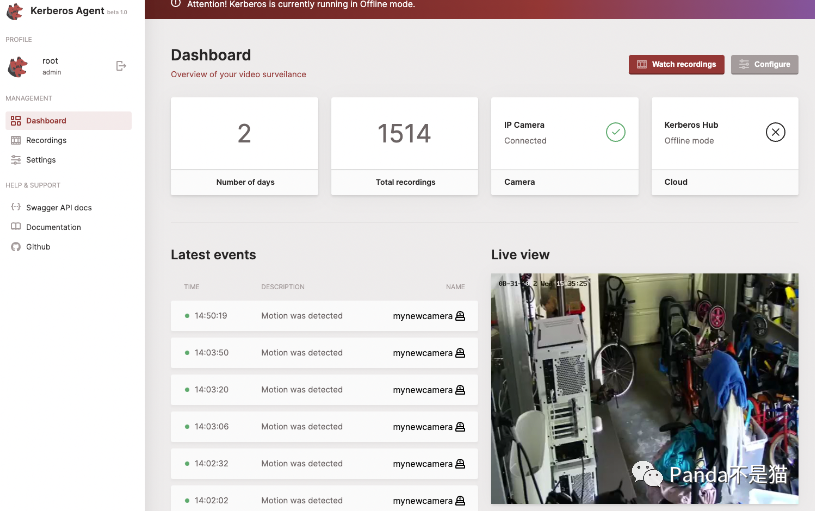Click the green check icon on IP Camera card
The width and height of the screenshot is (815, 511).
tap(615, 132)
